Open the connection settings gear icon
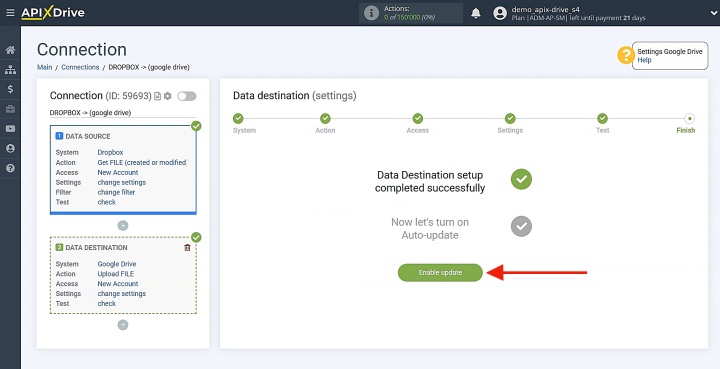This screenshot has height=369, width=720. pos(168,96)
